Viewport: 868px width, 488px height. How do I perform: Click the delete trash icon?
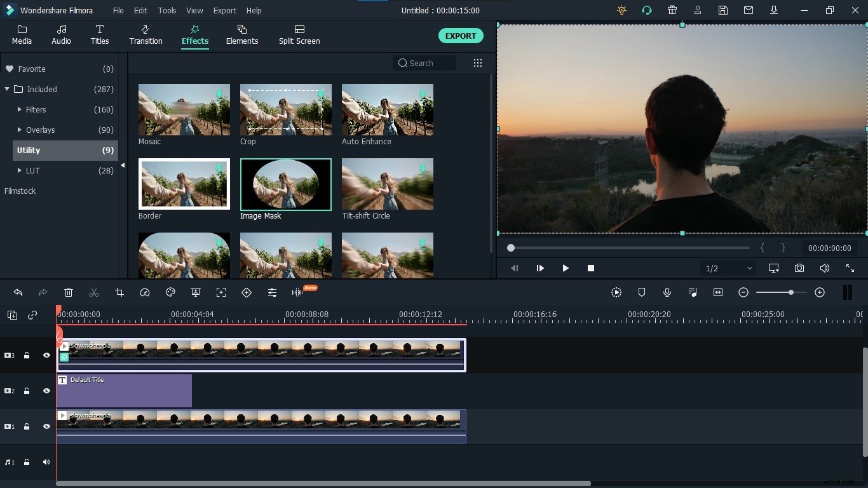point(69,292)
